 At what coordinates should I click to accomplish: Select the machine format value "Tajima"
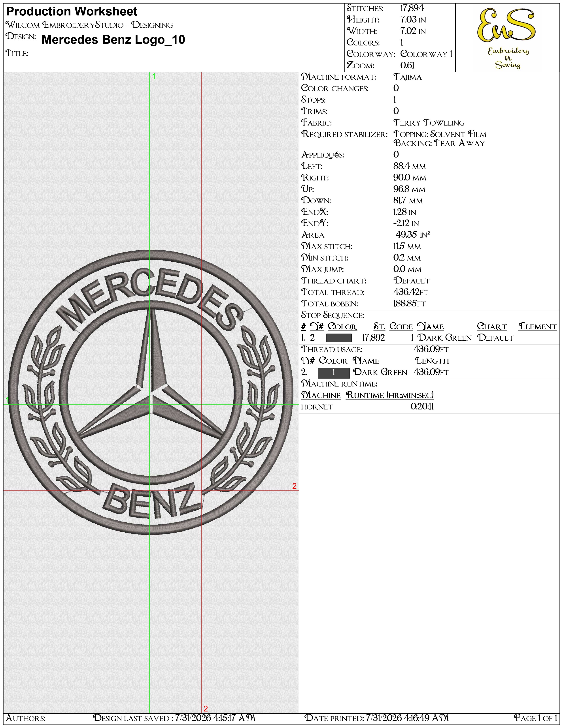[408, 77]
